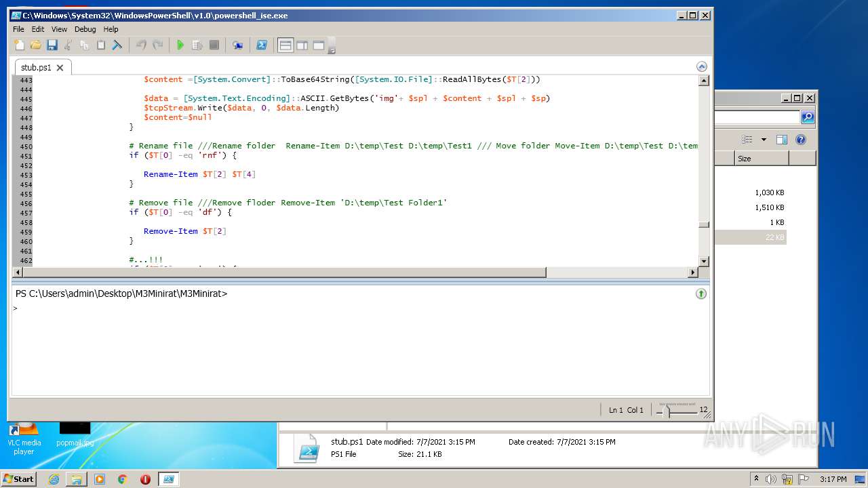Run selection using the Run Selection icon
The image size is (868, 488).
pos(197,45)
